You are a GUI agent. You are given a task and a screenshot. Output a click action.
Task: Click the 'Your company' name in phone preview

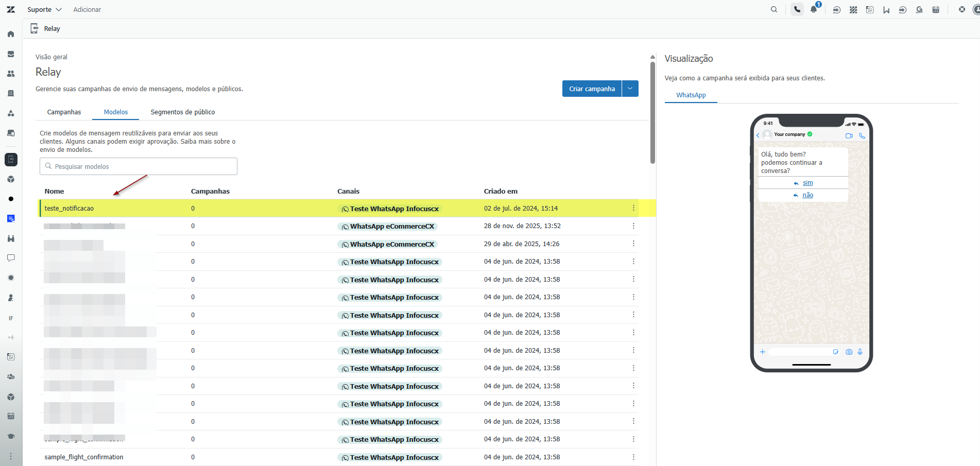789,134
